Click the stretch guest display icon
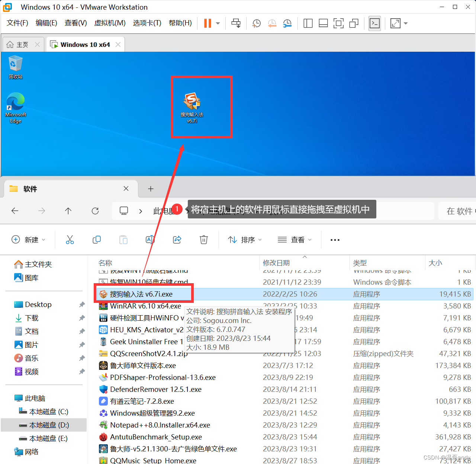 pyautogui.click(x=395, y=23)
